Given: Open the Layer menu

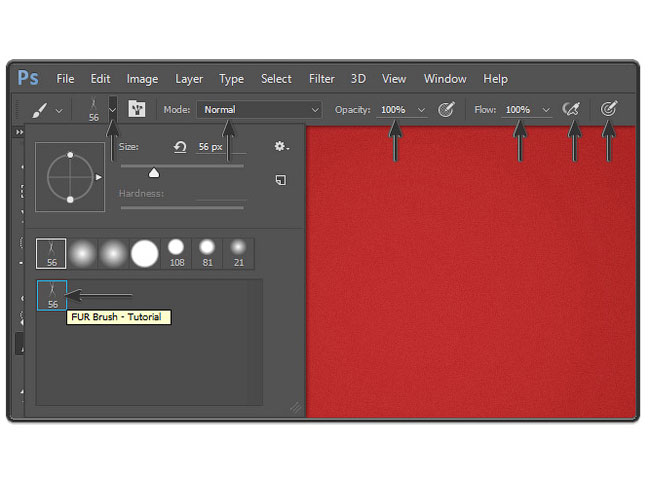Looking at the screenshot, I should pyautogui.click(x=189, y=79).
